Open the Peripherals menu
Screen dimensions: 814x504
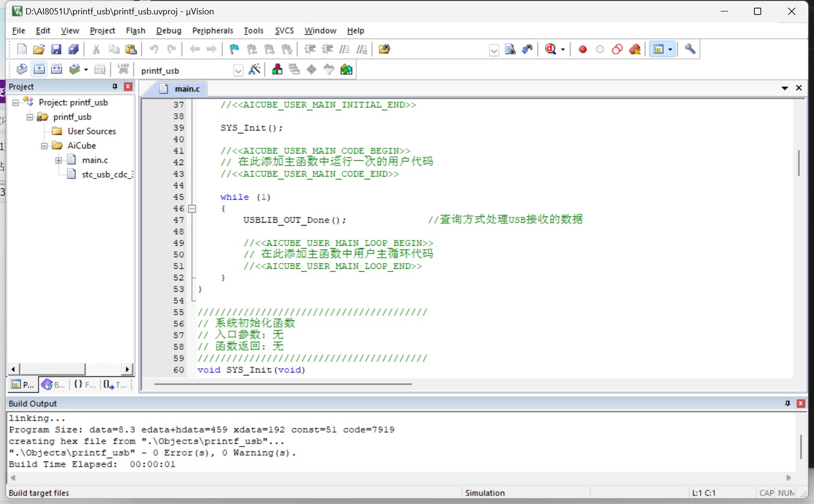[212, 31]
